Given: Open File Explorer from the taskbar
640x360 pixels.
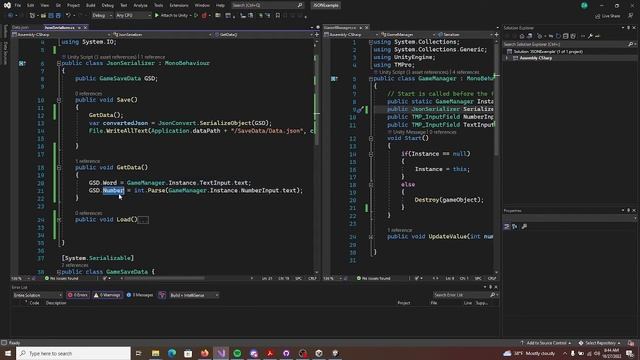Looking at the screenshot, I should pos(156,353).
